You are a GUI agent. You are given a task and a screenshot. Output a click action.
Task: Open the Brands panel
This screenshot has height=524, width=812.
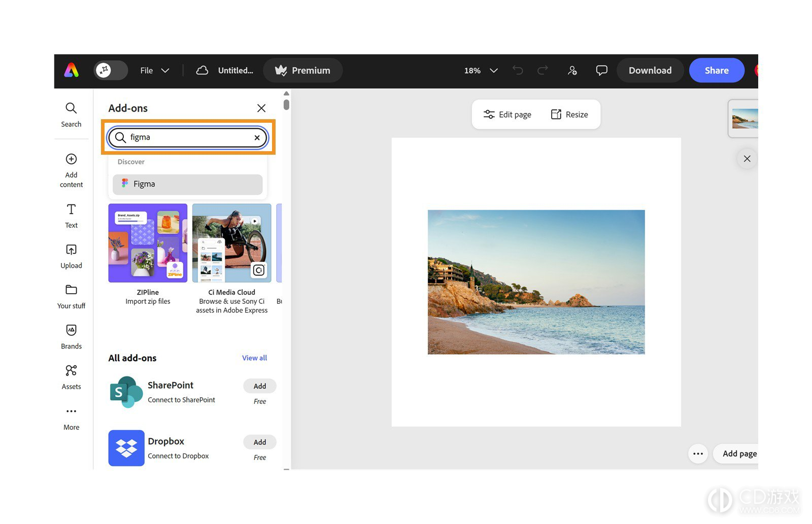71,337
